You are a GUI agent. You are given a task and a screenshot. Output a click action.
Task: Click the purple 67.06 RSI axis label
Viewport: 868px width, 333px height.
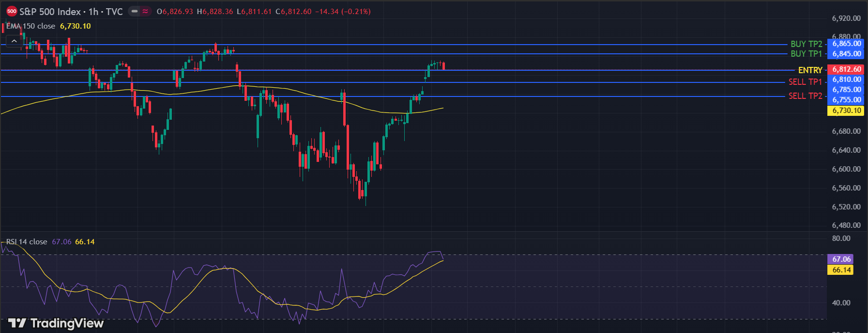tap(841, 259)
